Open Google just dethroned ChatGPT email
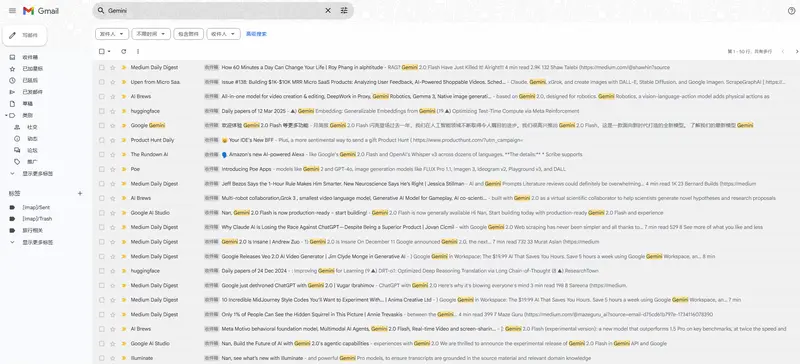Screen dimensions: 800x364 click(446, 285)
